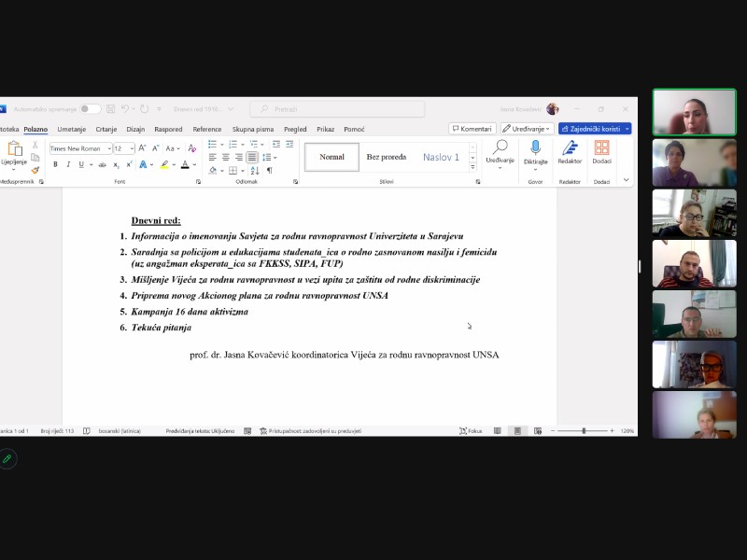Click the Pretraži search field
Screen dimensions: 747x560
[x=336, y=109]
